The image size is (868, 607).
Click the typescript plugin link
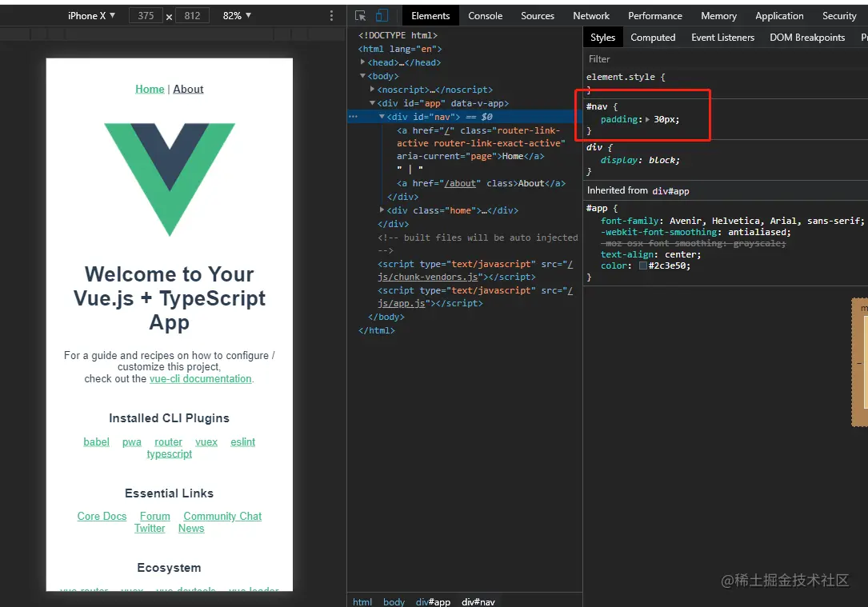coord(170,454)
